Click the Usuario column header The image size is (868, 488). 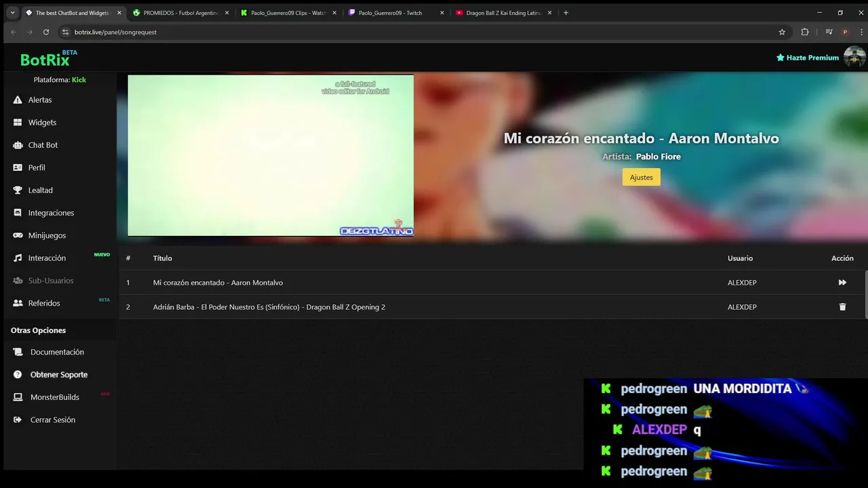740,258
